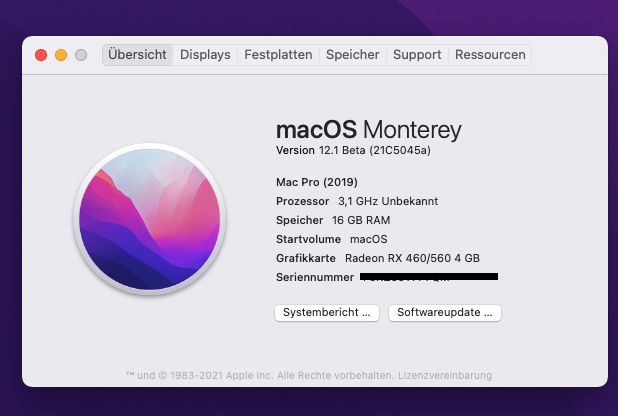The width and height of the screenshot is (618, 416).
Task: Show the Ressourcen tab
Action: click(x=490, y=54)
